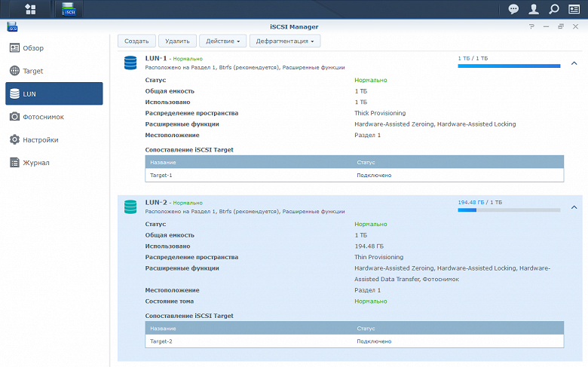Image resolution: width=588 pixels, height=367 pixels.
Task: Click the LUN-1 blue disk icon
Action: pos(130,63)
